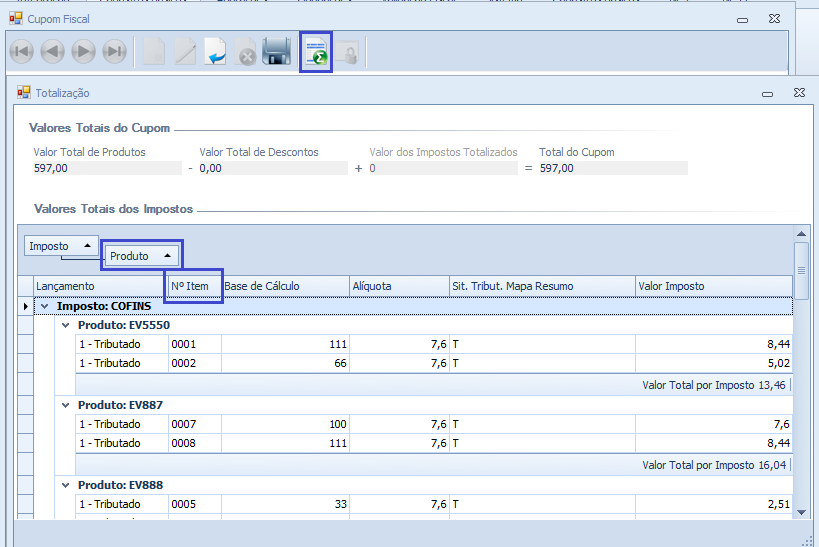The image size is (819, 547).
Task: Open the totalization sigma icon
Action: click(316, 52)
